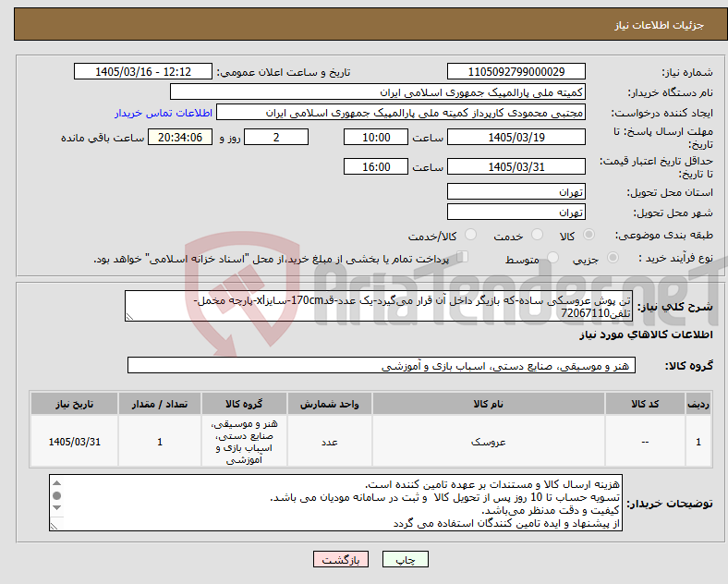Image resolution: width=728 pixels, height=584 pixels.
Task: Select the کالا radio button
Action: pos(588,235)
